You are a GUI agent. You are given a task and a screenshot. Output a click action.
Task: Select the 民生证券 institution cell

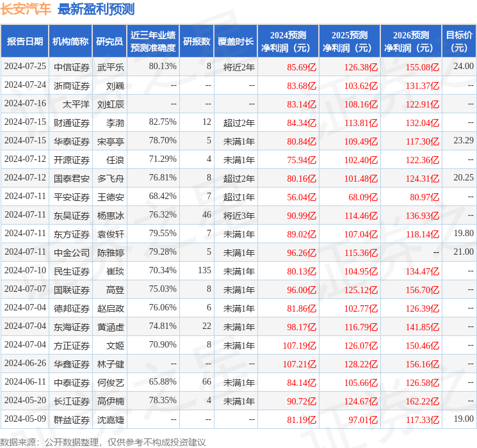point(72,271)
